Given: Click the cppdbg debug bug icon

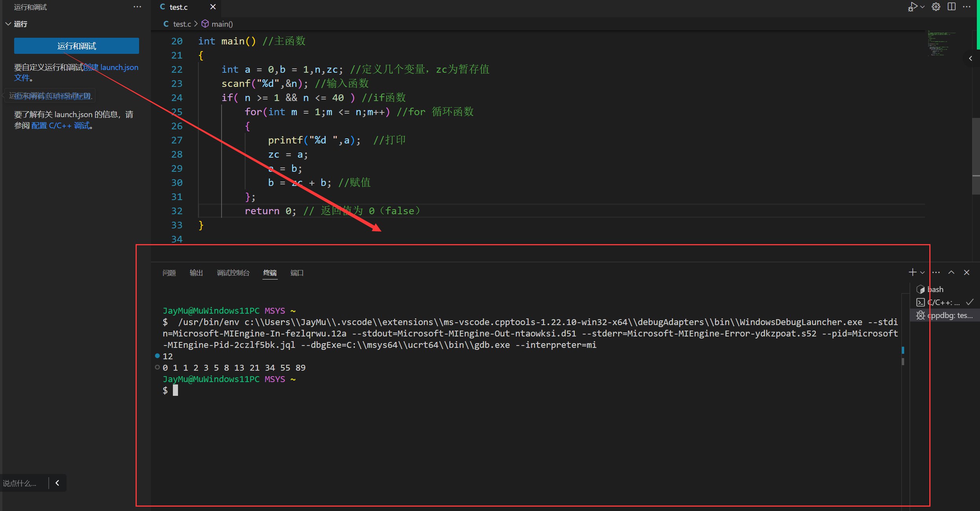Looking at the screenshot, I should click(x=920, y=315).
